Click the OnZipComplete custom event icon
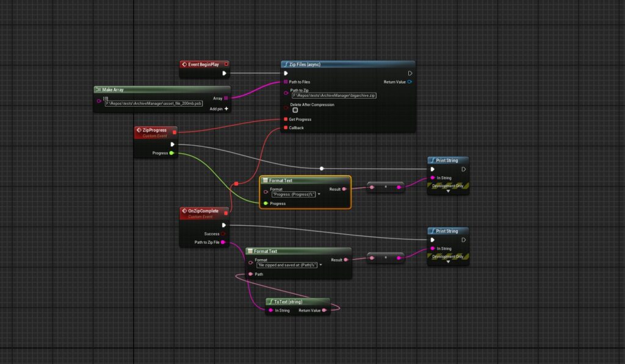 [184, 211]
